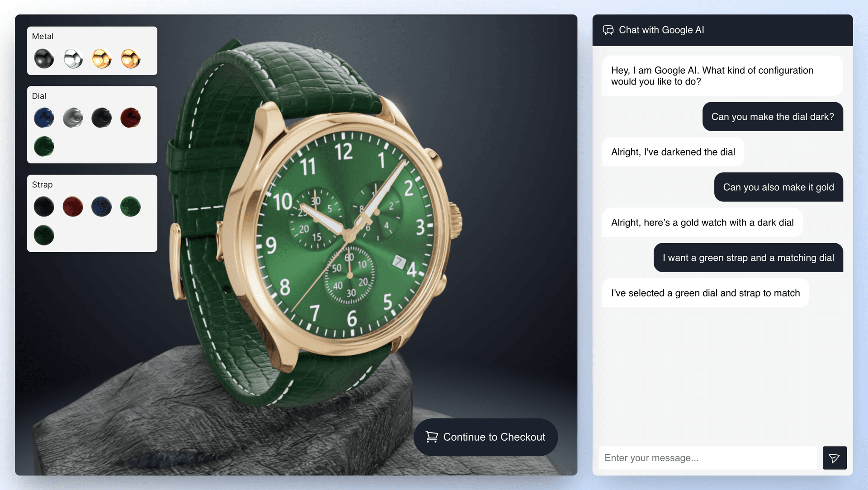Pick the red strap swatch
Screen dimensions: 868x490
click(x=73, y=207)
